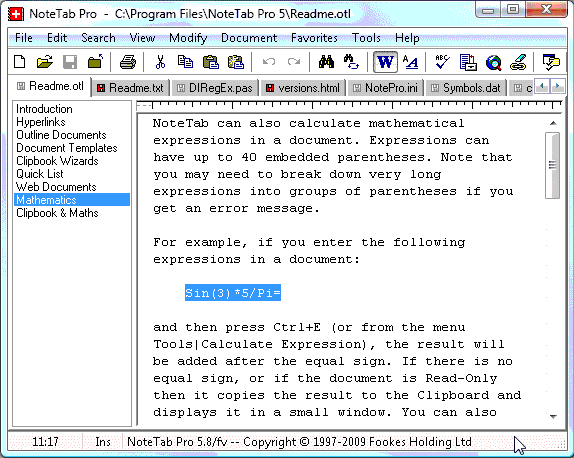This screenshot has height=458, width=574.
Task: Click scrollbar down arrow in editor
Action: 553,417
